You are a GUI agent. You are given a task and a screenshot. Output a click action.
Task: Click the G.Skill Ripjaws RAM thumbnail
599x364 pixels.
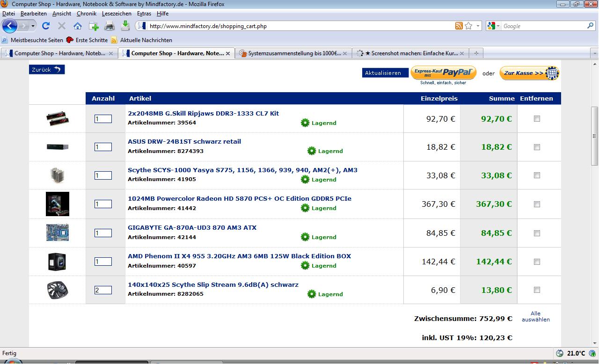pos(58,119)
